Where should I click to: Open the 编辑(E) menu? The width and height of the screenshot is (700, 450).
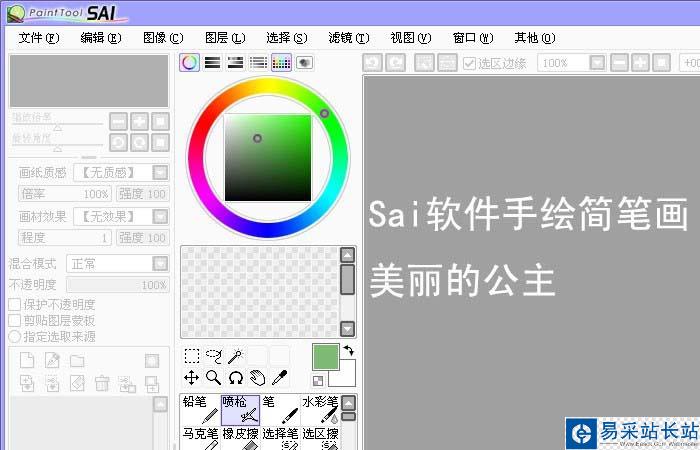101,38
